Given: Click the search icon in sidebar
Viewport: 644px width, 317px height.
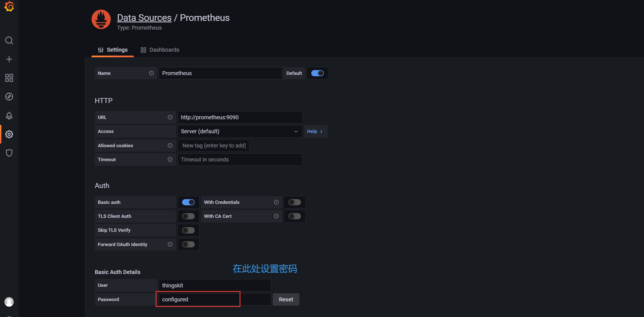Looking at the screenshot, I should [9, 40].
